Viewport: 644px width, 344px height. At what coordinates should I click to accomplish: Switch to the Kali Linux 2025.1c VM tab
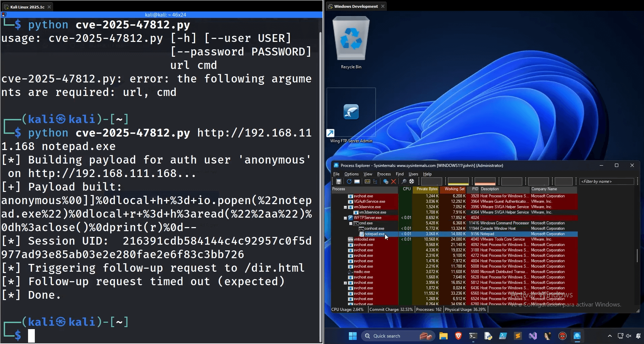pos(28,7)
